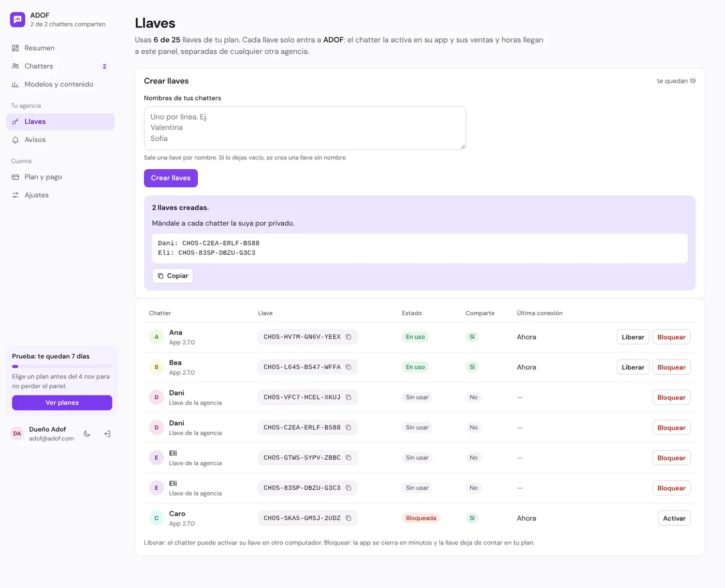Copy the key CHOS-83SP-DBZU-G3C3 in the table
Image resolution: width=725 pixels, height=588 pixels.
pos(349,488)
